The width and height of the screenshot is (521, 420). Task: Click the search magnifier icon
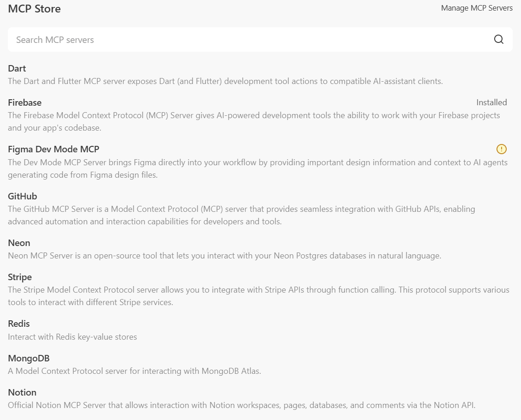498,40
